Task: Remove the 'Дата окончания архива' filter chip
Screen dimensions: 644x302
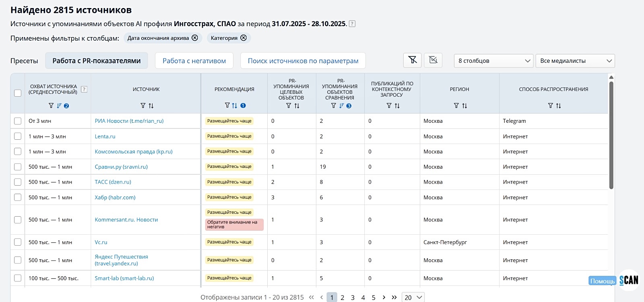Action: tap(195, 38)
